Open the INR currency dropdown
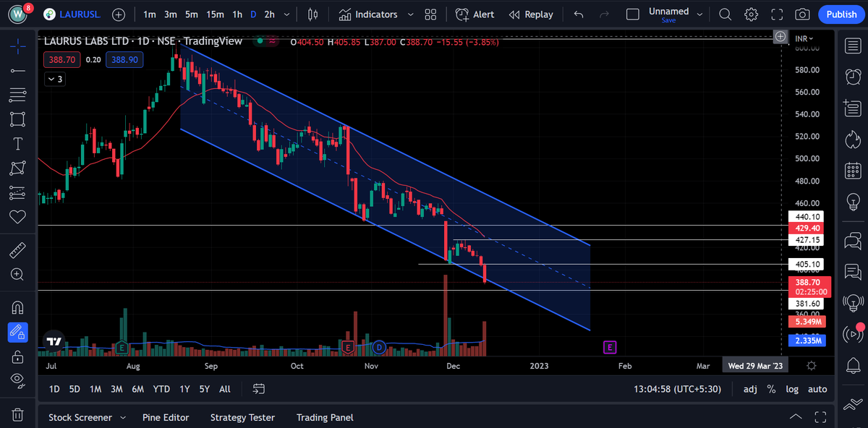Screen dimensions: 868x428 804,38
